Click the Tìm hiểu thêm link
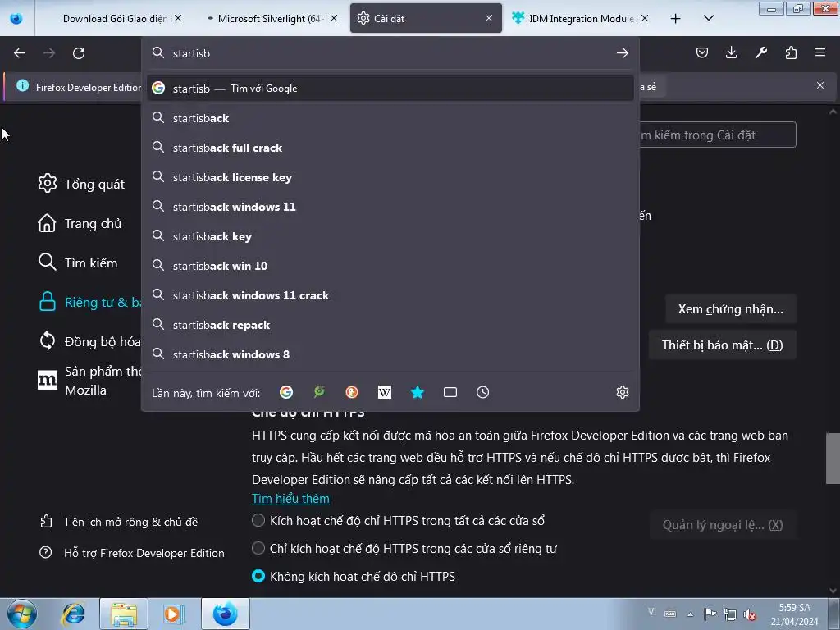 [x=290, y=498]
